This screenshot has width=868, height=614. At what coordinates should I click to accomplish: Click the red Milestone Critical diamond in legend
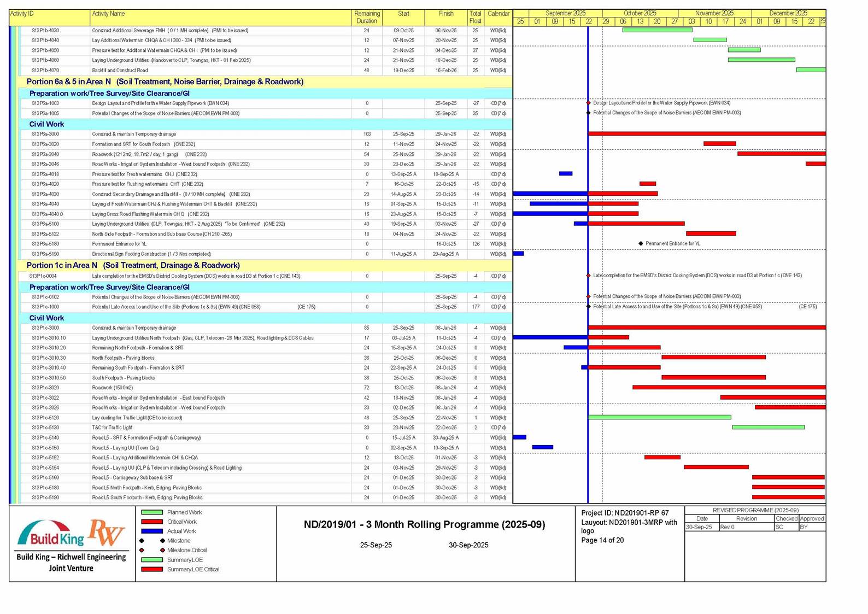point(162,550)
